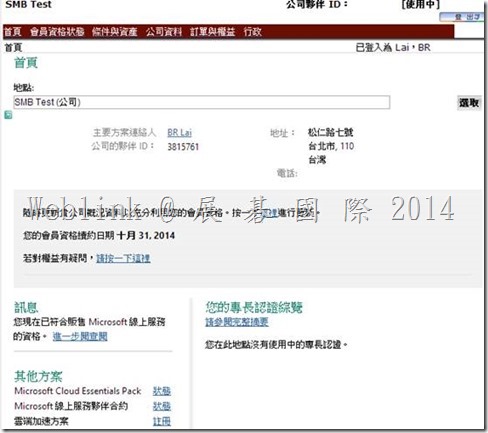Click the SMB Test (公司) location field
Viewport: 488px width, 433px height.
tap(202, 102)
